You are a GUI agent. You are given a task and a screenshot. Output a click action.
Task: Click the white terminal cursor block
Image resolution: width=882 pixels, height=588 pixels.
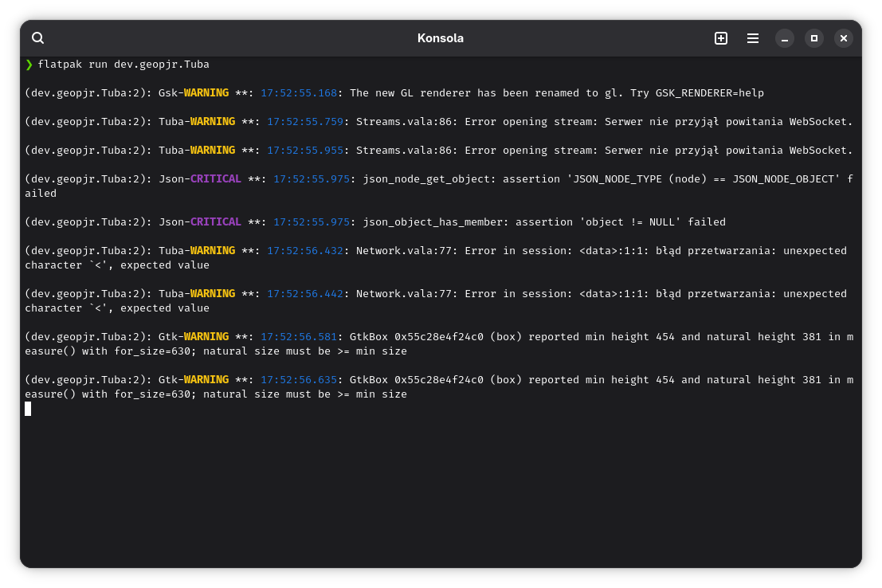[28, 409]
